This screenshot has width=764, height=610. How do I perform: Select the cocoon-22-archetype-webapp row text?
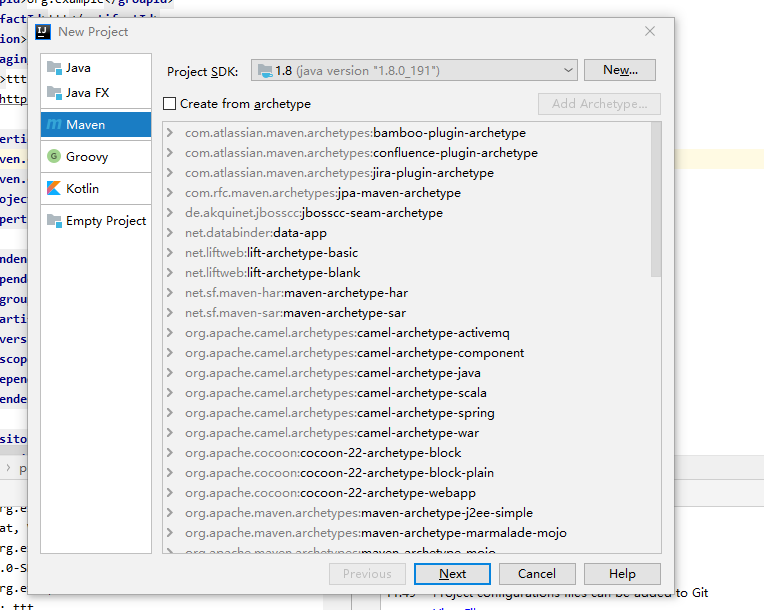[330, 492]
